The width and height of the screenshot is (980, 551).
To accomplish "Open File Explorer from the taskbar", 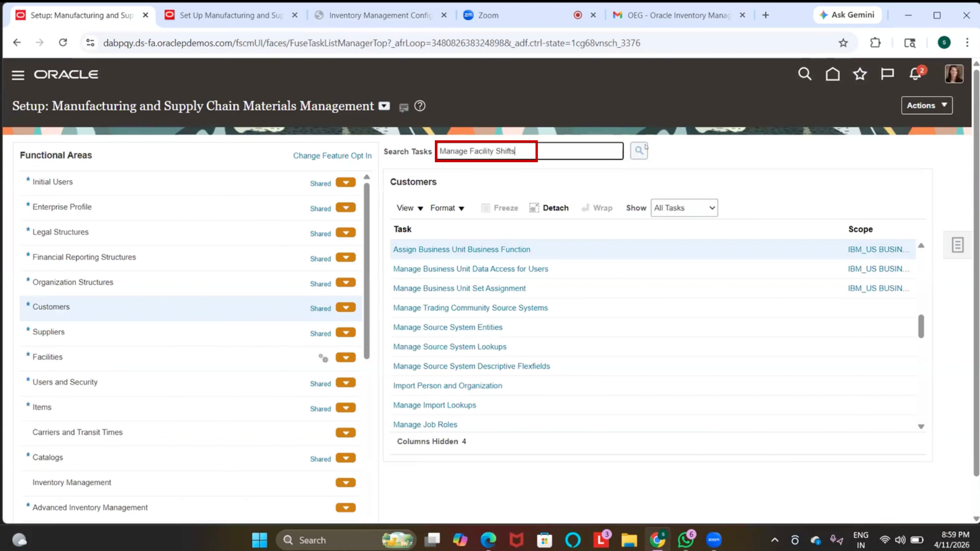I will [629, 540].
